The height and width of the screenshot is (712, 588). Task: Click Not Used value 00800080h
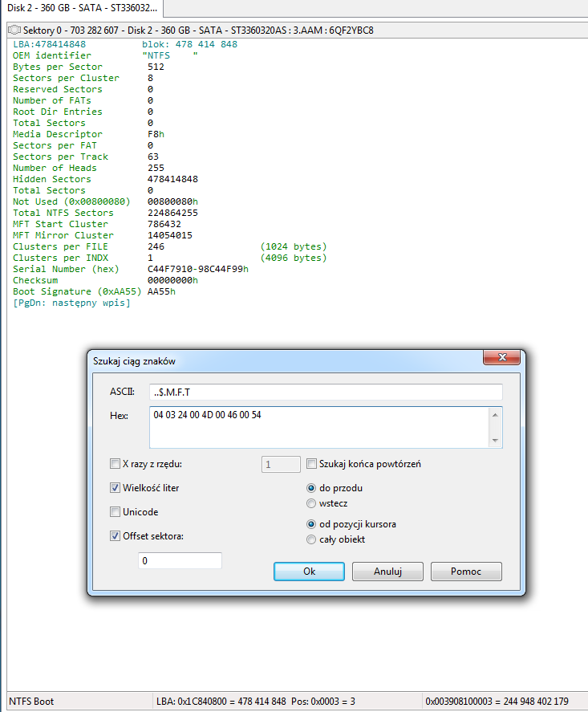tap(172, 201)
